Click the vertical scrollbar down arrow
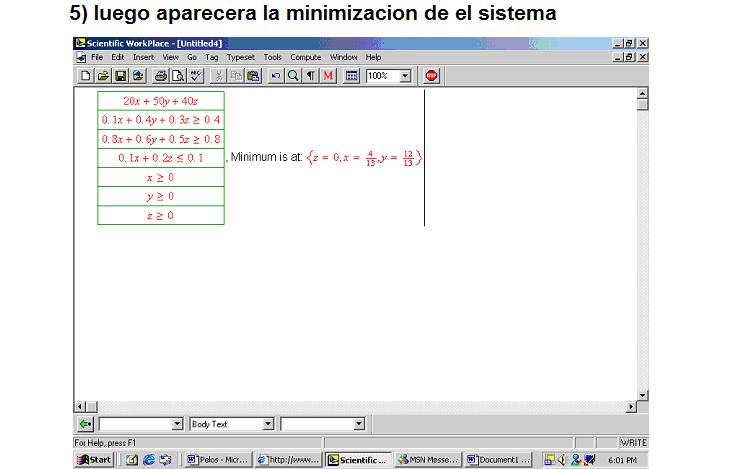Image resolution: width=753 pixels, height=469 pixels. [643, 396]
